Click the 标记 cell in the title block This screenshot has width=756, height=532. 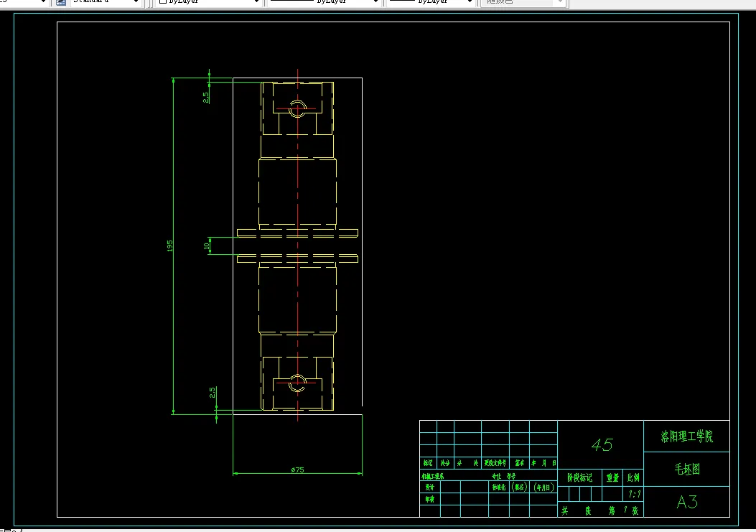[x=428, y=463]
